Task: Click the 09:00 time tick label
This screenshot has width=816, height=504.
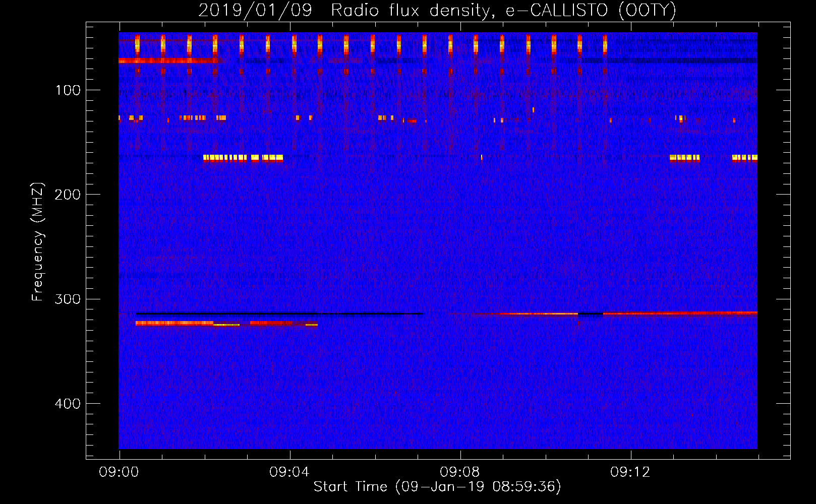Action: point(119,472)
